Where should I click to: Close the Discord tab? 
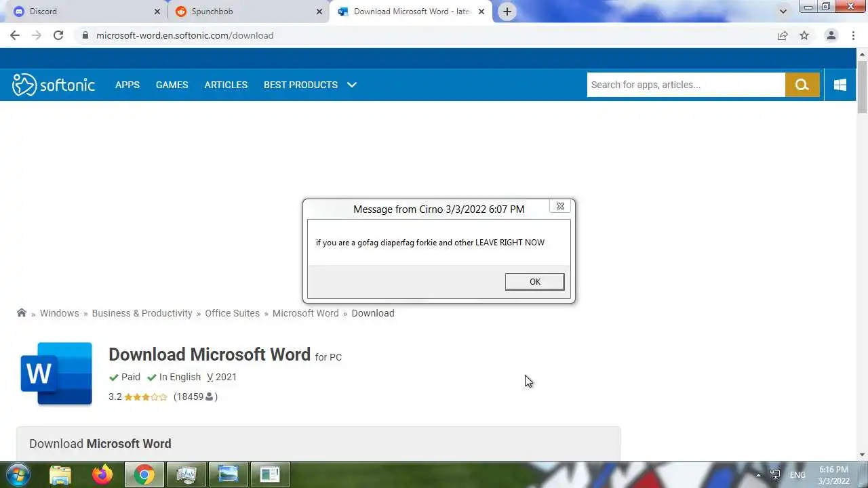point(157,12)
